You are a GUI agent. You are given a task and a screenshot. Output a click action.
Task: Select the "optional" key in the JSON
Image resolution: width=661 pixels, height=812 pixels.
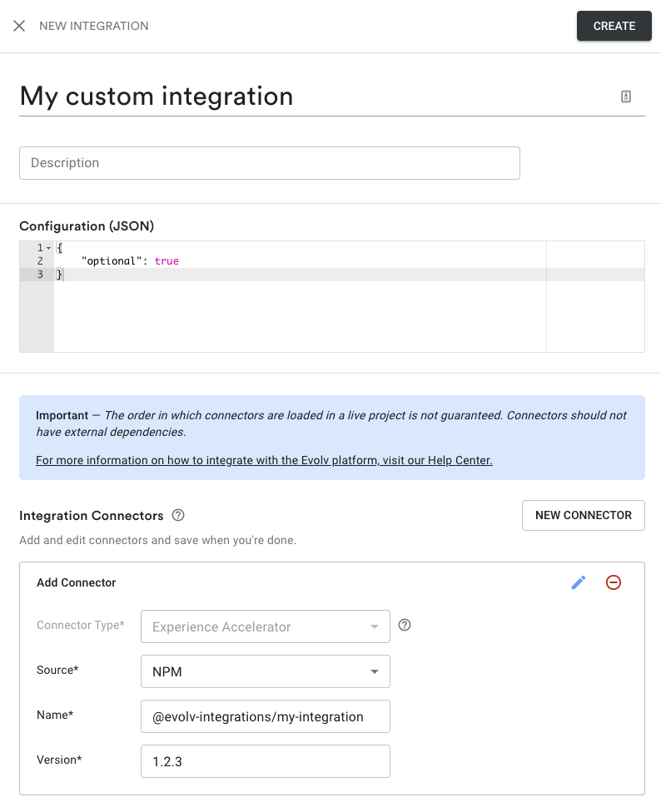tap(112, 261)
